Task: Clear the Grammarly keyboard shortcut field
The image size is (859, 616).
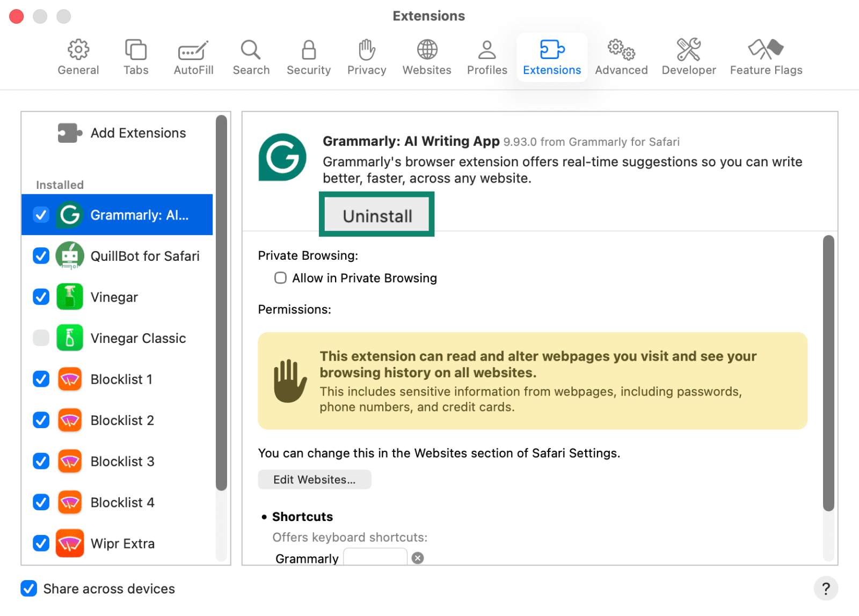Action: (x=418, y=558)
